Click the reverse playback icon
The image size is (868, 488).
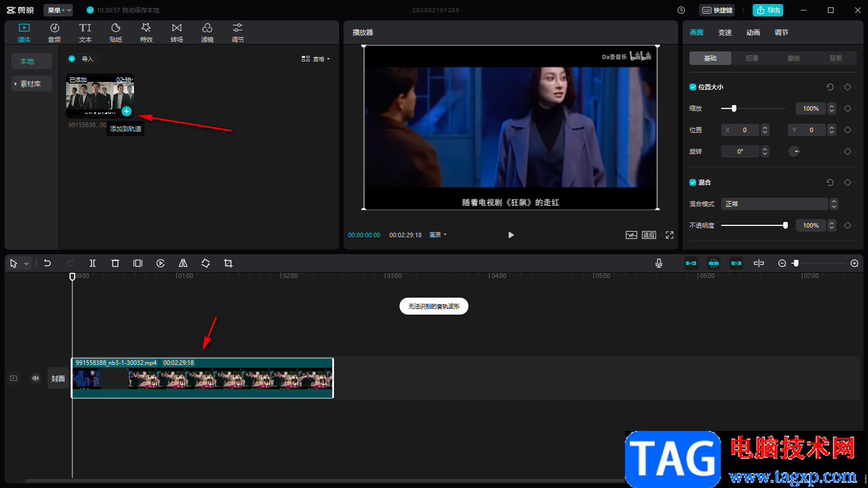point(160,263)
